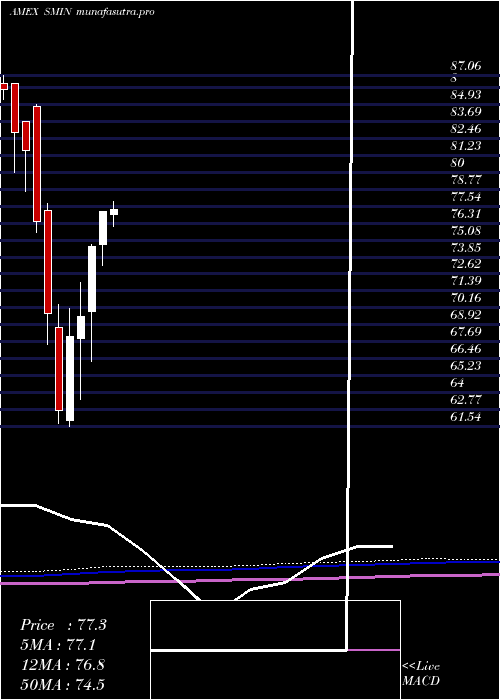Click the 64 price axis label

[x=458, y=383]
